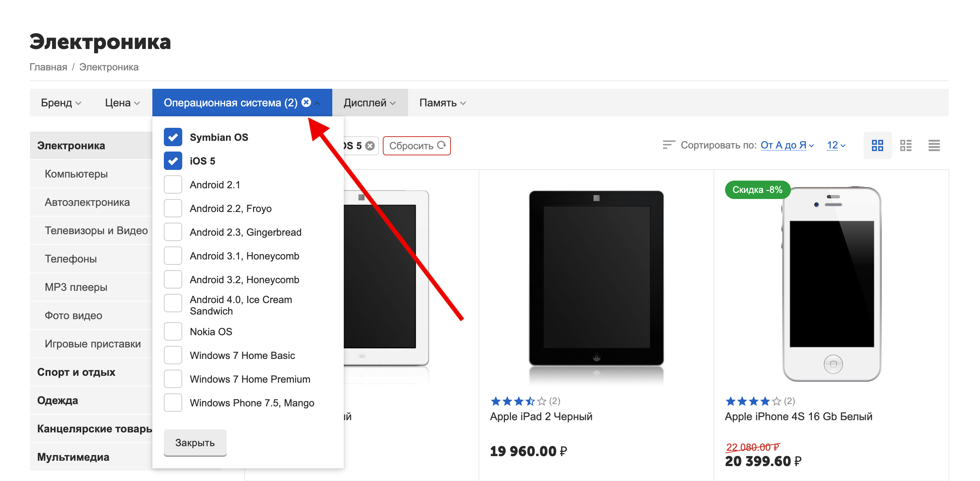Viewport: 980px width, 481px height.
Task: Click the 19 960.00 ₽ price
Action: (528, 451)
